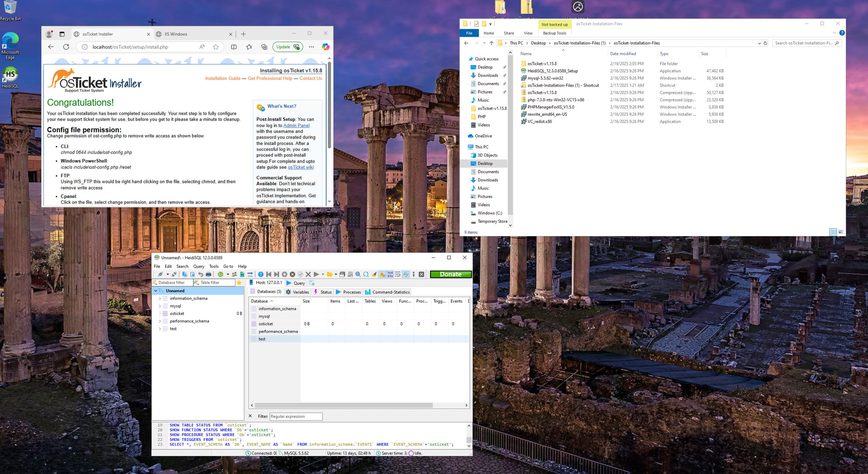Viewport: 868px width, 474px height.
Task: Switch Explorer to large icons view button
Action: coord(840,232)
